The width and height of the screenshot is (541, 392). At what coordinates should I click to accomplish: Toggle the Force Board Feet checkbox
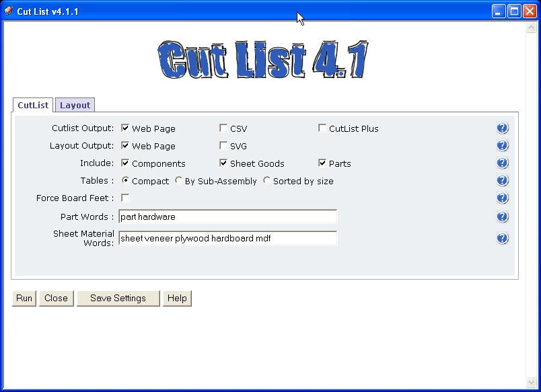point(124,198)
